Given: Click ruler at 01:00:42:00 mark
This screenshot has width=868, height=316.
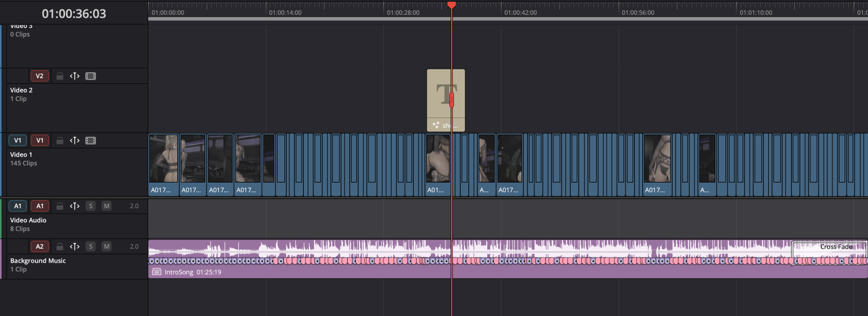Looking at the screenshot, I should click(x=521, y=12).
